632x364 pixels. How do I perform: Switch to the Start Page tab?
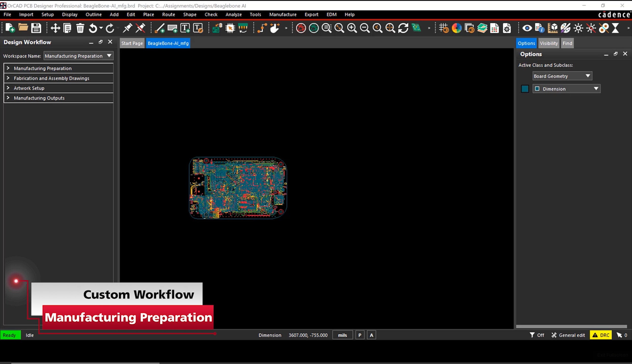tap(132, 43)
